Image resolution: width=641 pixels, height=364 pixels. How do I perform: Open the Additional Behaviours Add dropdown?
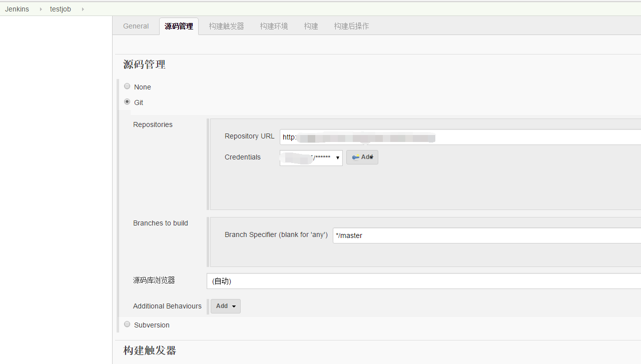point(226,306)
